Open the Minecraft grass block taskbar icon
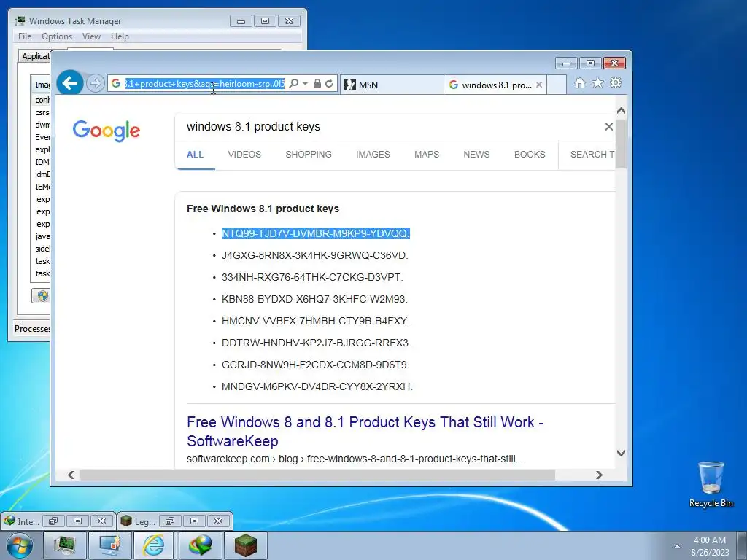The width and height of the screenshot is (747, 560). click(245, 545)
